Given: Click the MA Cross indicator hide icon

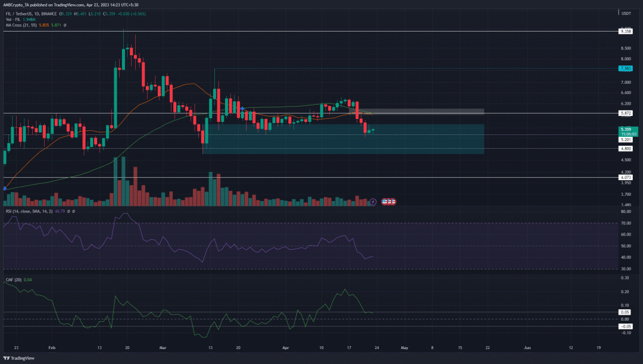Looking at the screenshot, I should point(64,25).
